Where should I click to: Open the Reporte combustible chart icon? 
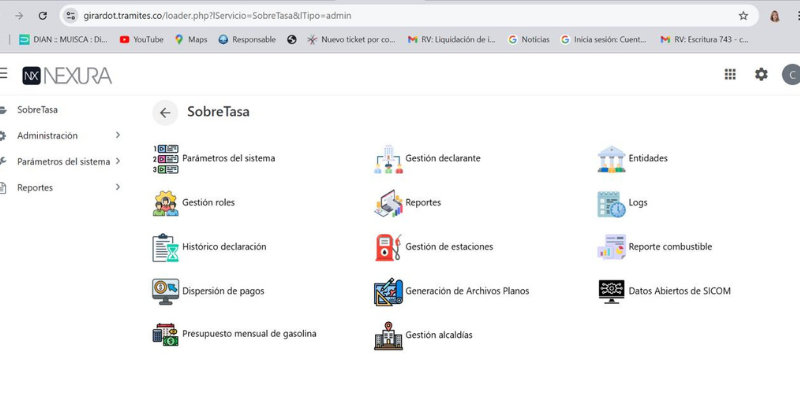click(611, 247)
